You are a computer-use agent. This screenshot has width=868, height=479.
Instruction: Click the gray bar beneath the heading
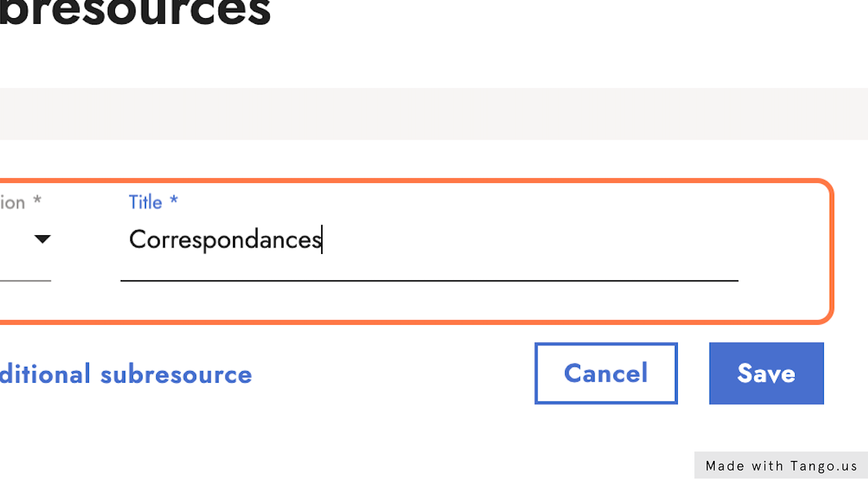pos(434,114)
